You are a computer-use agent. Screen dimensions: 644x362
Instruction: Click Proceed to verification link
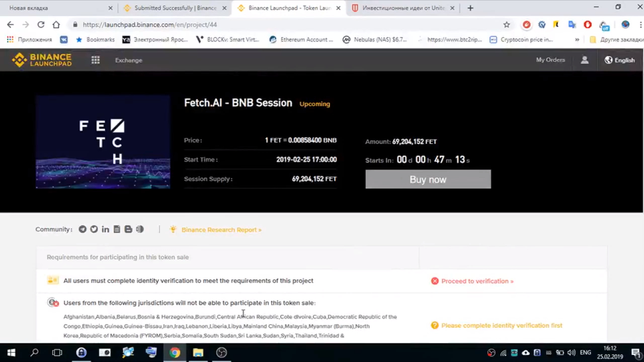477,281
